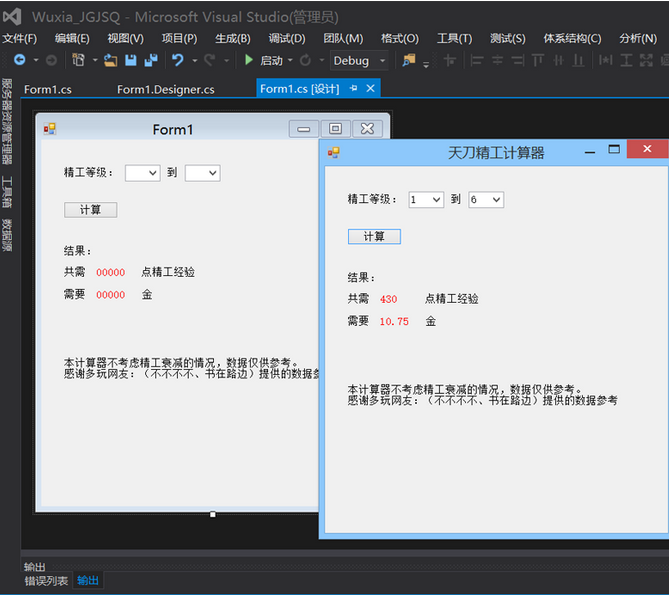Screen dimensions: 669x595
Task: Click the Align Middles layout icon
Action: (x=558, y=60)
